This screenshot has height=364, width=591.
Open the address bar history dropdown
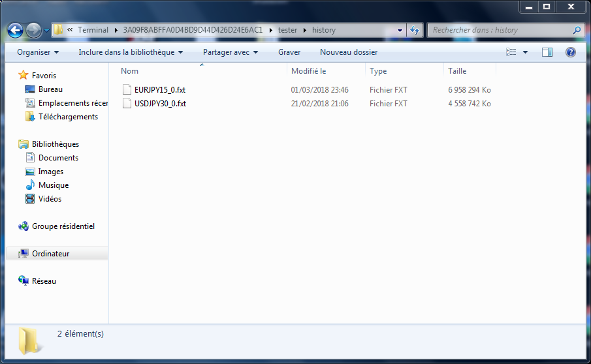400,30
